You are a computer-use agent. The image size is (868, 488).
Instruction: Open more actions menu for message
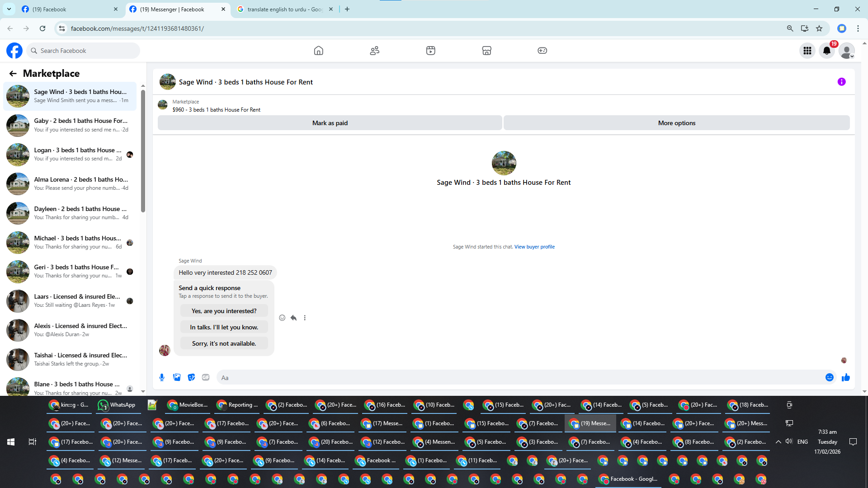(305, 318)
